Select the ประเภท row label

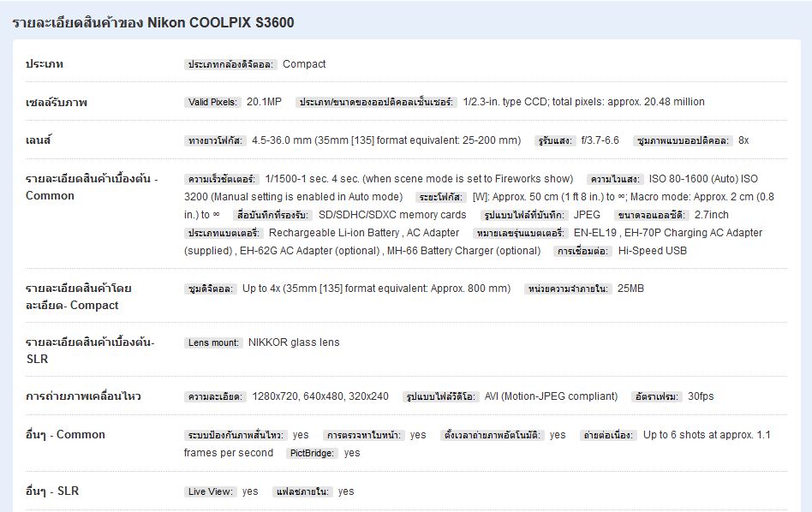pyautogui.click(x=45, y=64)
